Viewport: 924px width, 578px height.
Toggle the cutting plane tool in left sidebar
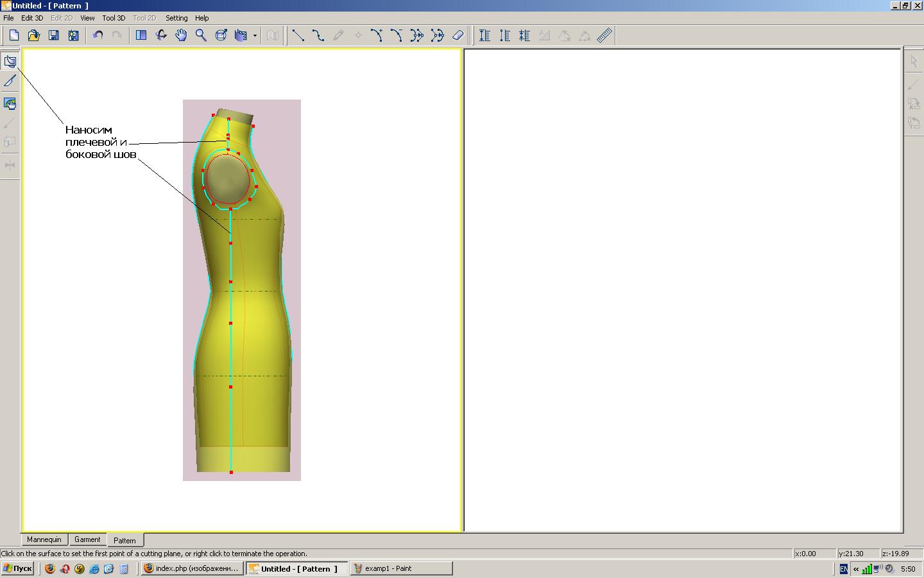[10, 62]
